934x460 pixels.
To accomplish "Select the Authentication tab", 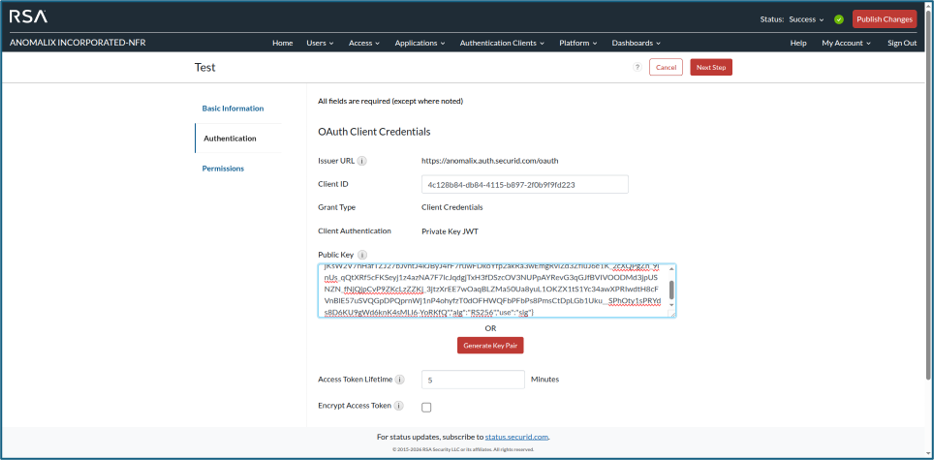I will click(230, 138).
